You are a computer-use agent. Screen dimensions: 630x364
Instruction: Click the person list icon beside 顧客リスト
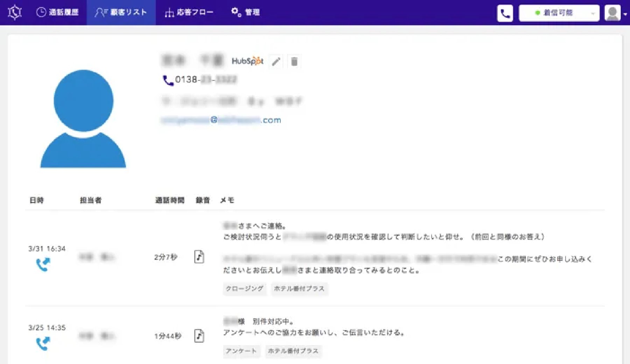coord(101,13)
